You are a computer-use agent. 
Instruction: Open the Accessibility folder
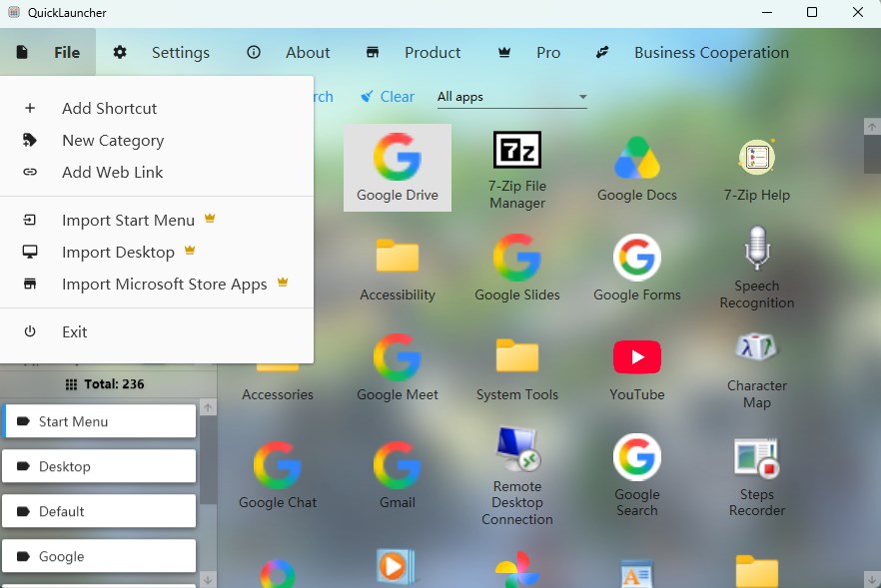tap(398, 269)
